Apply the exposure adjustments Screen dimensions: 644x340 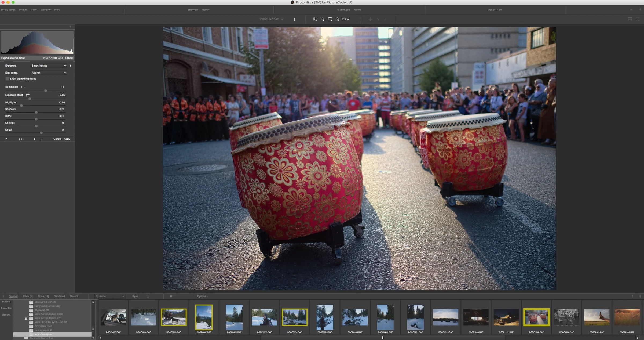click(67, 139)
